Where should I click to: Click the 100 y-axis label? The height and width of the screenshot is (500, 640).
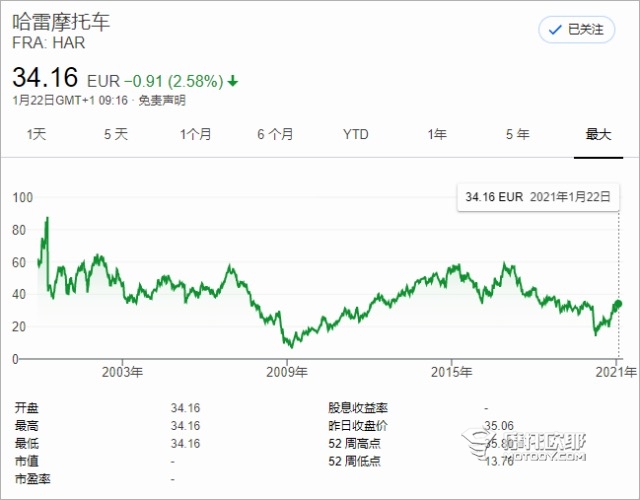pyautogui.click(x=22, y=198)
